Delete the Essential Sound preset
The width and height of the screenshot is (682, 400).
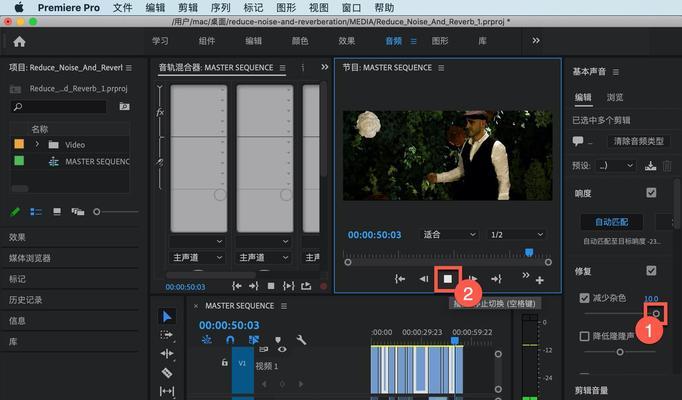click(x=667, y=166)
